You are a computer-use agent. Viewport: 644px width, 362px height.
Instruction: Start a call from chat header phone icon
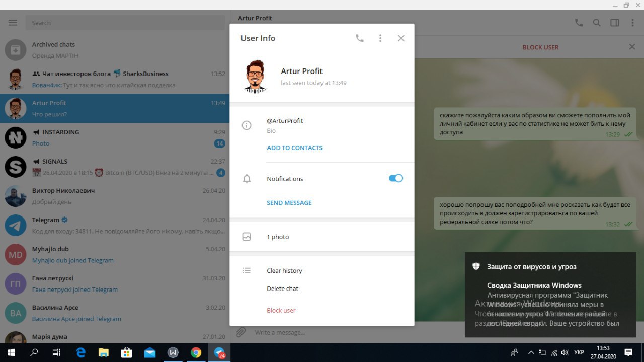tap(579, 23)
